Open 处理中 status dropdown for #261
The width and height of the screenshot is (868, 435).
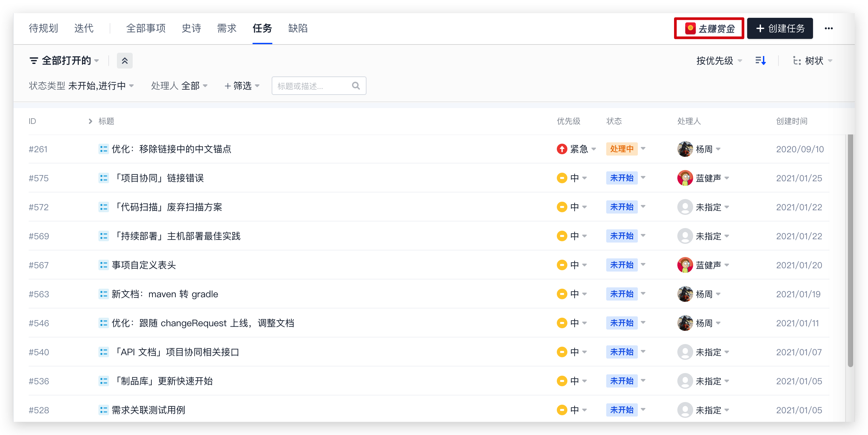[626, 149]
